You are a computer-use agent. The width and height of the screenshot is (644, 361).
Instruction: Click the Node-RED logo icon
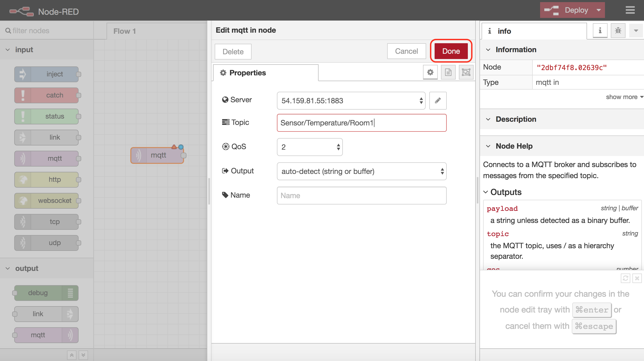click(21, 12)
